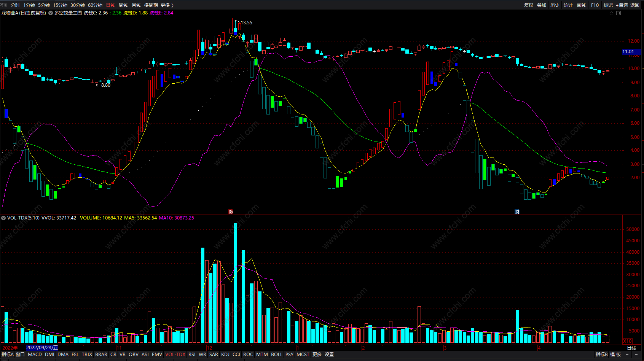Switch sub-chart to MCST indicator

click(303, 355)
